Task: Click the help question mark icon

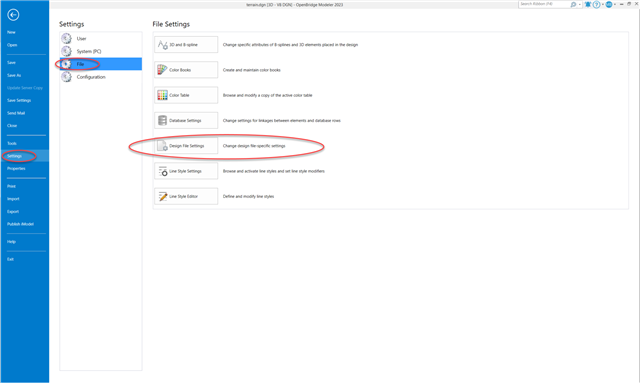Action: (596, 4)
